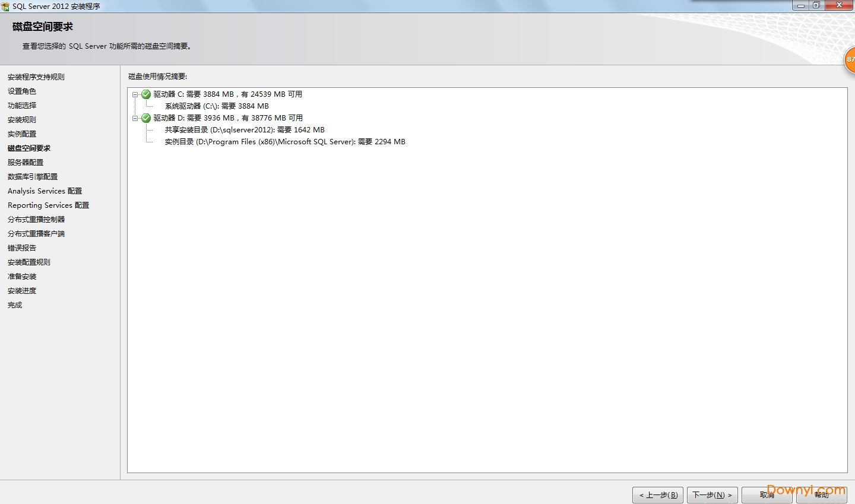The image size is (855, 504).
Task: Open the 服务器配置 step in sidebar
Action: [26, 162]
